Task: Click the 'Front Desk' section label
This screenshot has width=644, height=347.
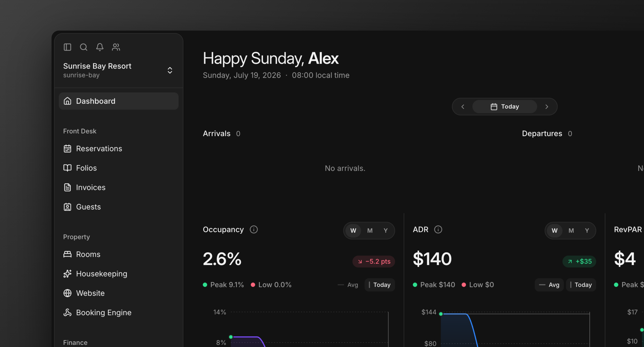Action: (80, 131)
